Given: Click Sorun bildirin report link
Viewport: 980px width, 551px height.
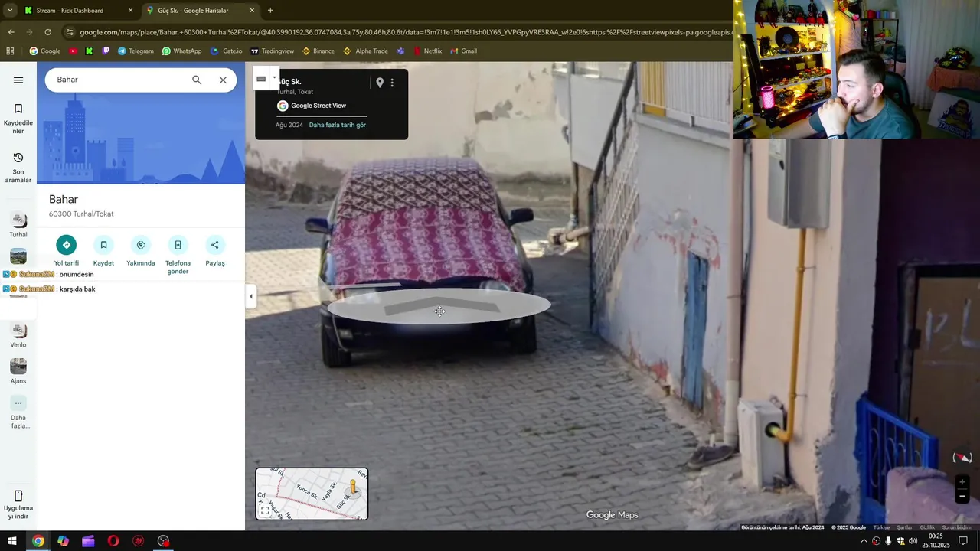Looking at the screenshot, I should click(x=957, y=527).
